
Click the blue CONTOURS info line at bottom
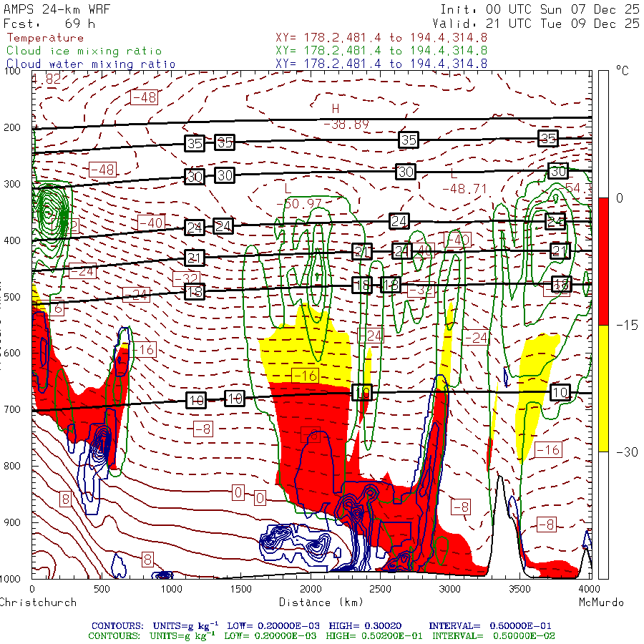pos(321,625)
